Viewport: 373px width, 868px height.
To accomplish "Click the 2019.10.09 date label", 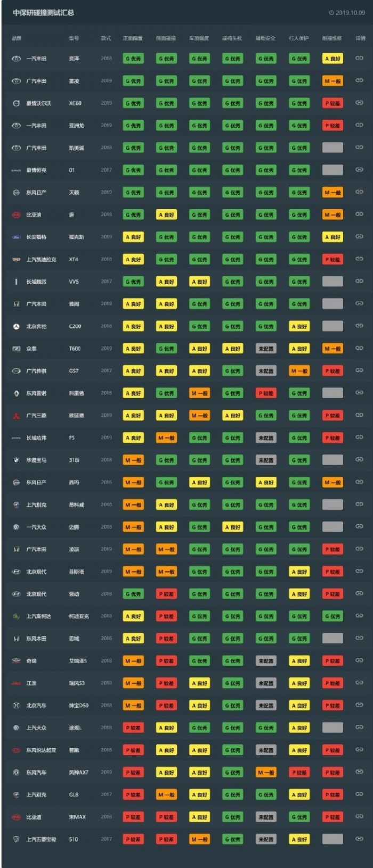I will point(350,13).
